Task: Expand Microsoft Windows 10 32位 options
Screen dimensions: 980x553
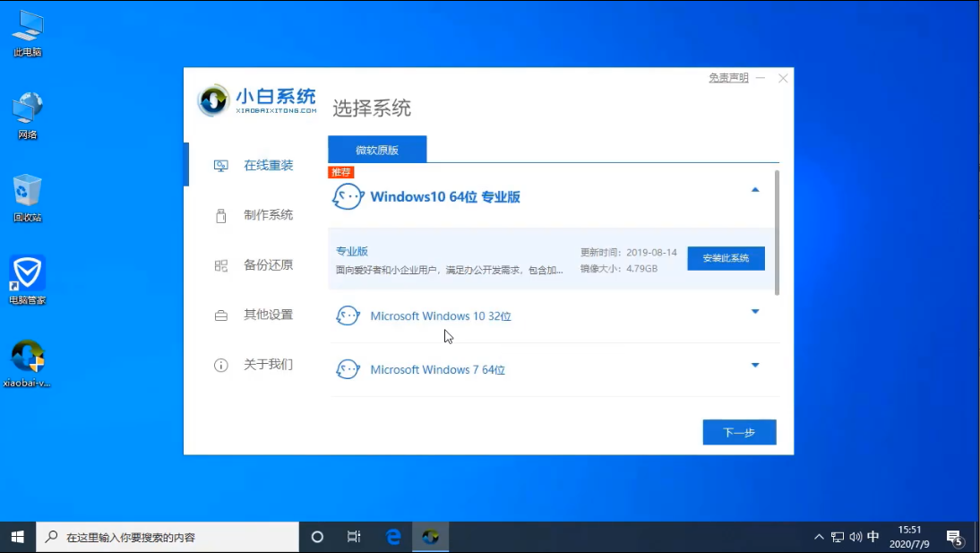Action: [x=755, y=312]
